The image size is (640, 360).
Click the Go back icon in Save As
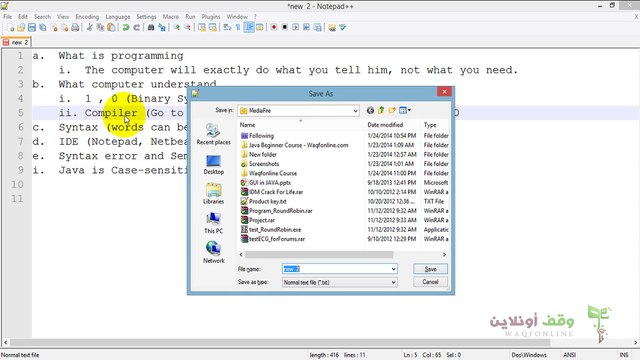(370, 110)
